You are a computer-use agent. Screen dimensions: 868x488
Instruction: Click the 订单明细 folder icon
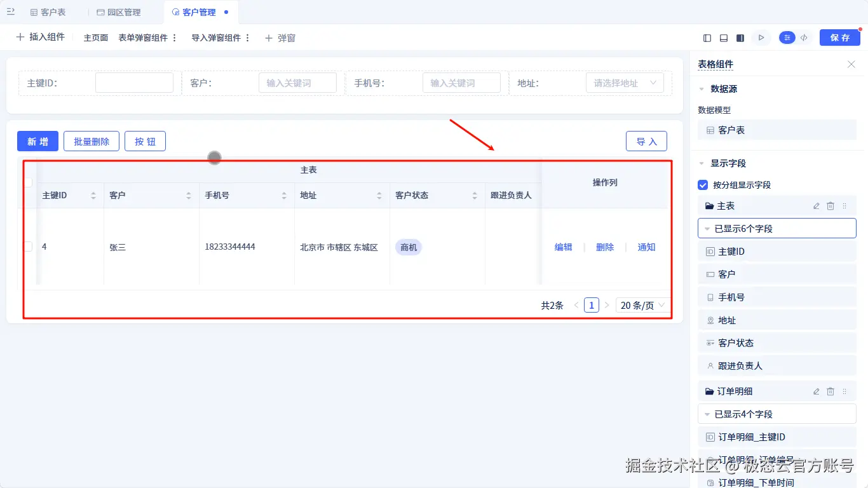pos(710,391)
